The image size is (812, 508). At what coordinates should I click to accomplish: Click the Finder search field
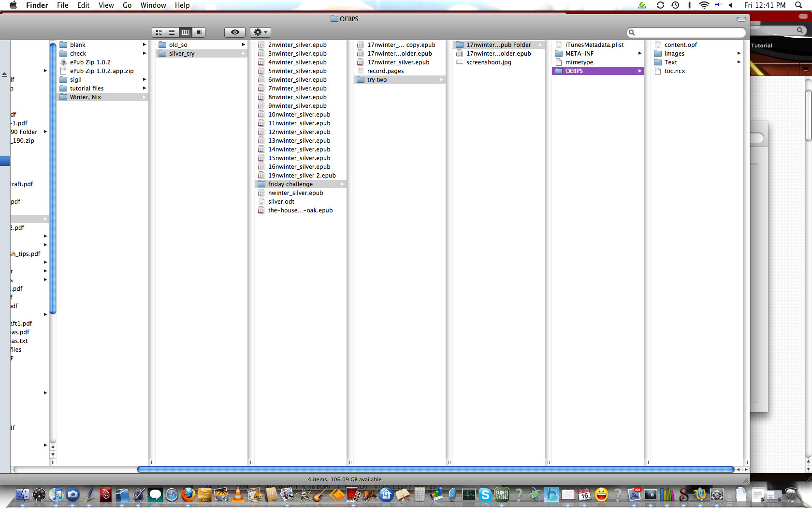[686, 32]
